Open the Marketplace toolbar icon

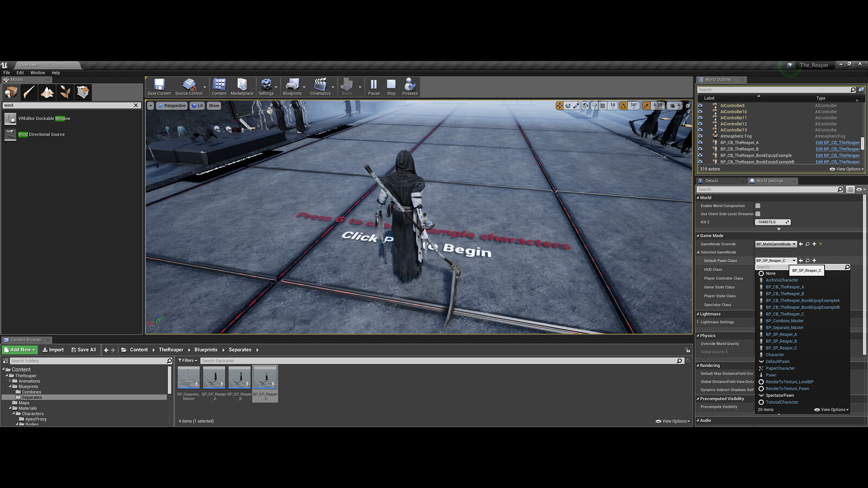coord(242,87)
